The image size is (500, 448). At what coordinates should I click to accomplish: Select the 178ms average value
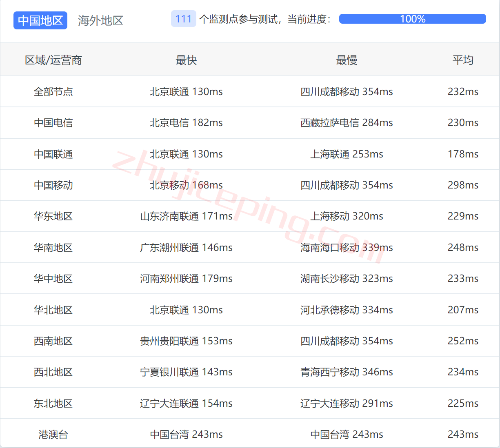(463, 154)
